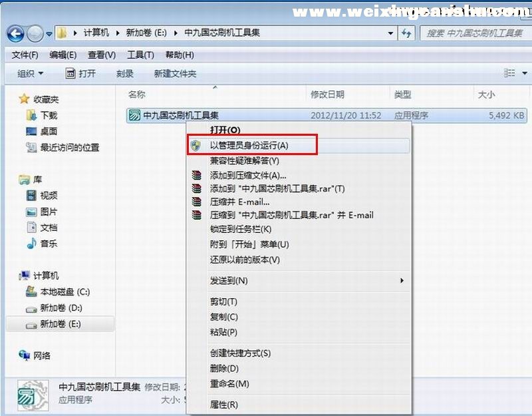Click the back navigation arrow button
The width and height of the screenshot is (532, 416).
point(15,33)
